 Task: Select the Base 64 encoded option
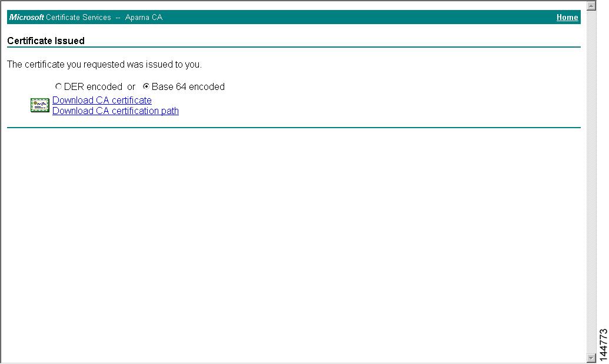pos(146,86)
